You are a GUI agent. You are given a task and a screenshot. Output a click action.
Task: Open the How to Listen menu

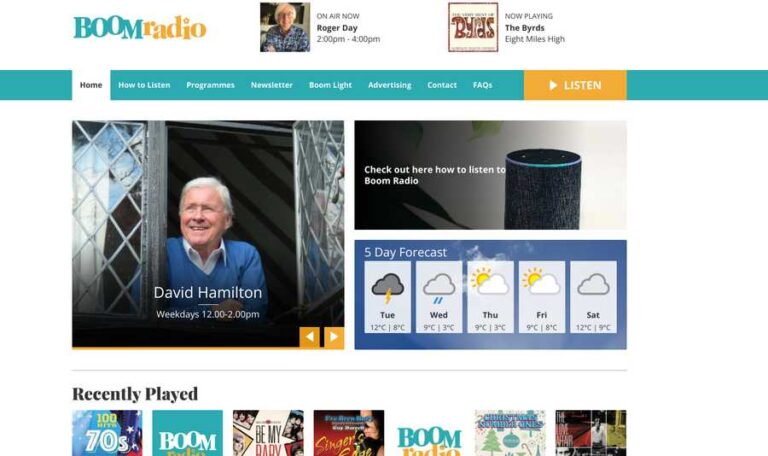144,85
